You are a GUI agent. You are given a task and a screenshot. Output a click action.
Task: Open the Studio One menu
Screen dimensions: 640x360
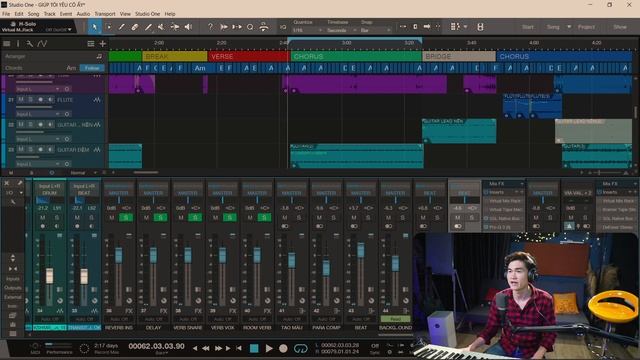[x=148, y=14]
